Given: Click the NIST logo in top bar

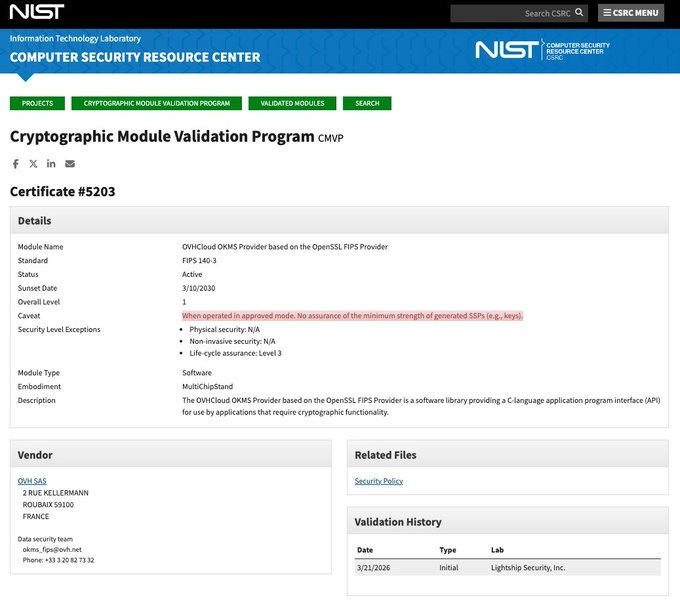Looking at the screenshot, I should click(37, 12).
